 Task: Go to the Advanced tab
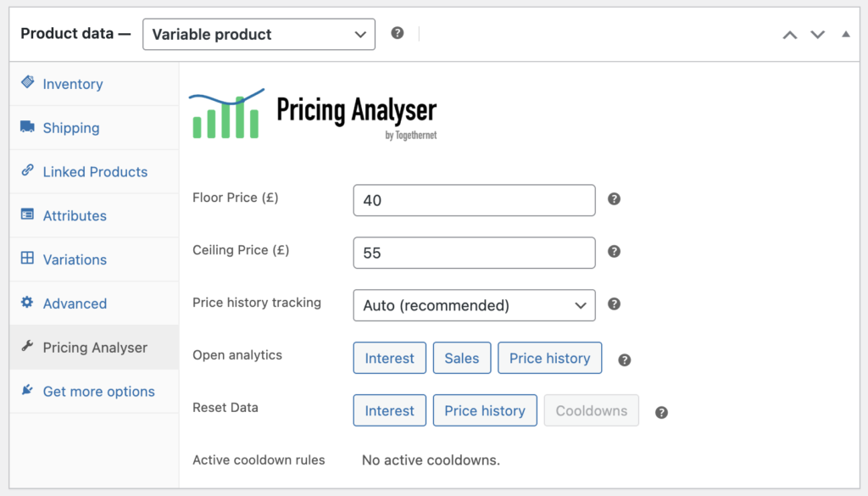[75, 304]
